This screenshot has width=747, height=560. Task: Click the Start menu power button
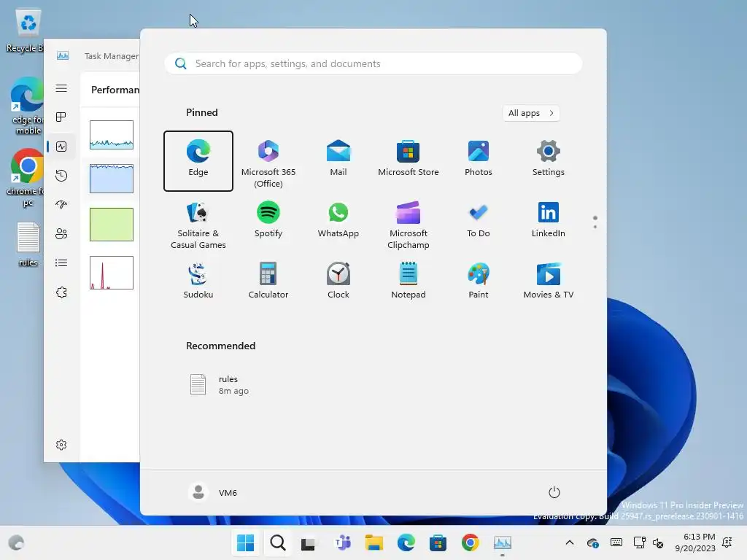point(554,492)
